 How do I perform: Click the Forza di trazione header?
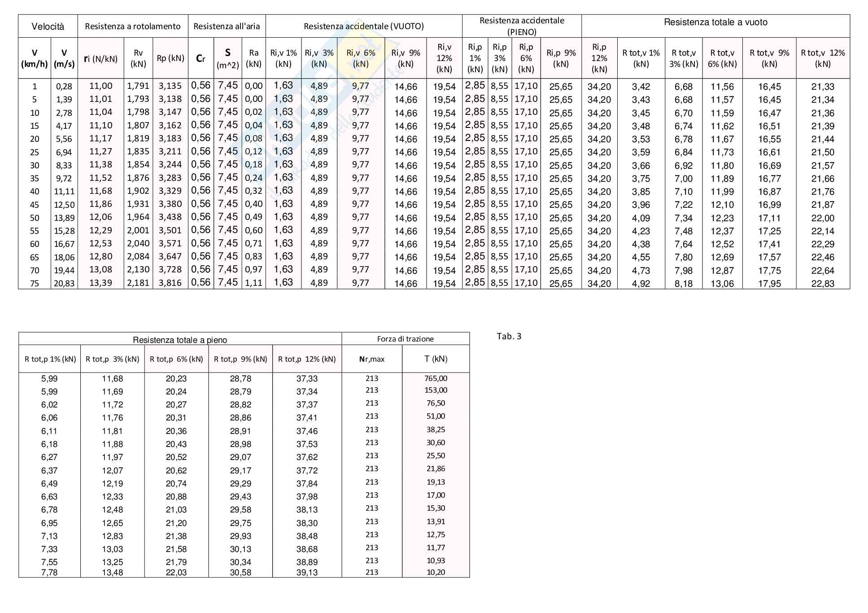click(x=406, y=339)
